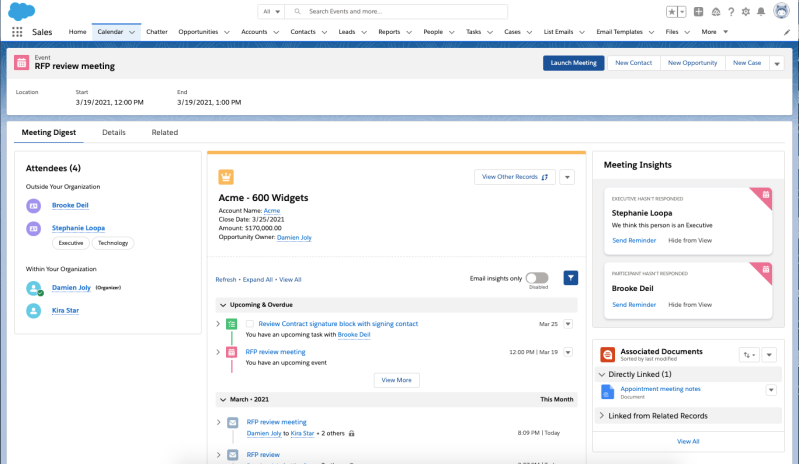799x464 pixels.
Task: Go to the Home navigation tab
Action: pos(77,32)
